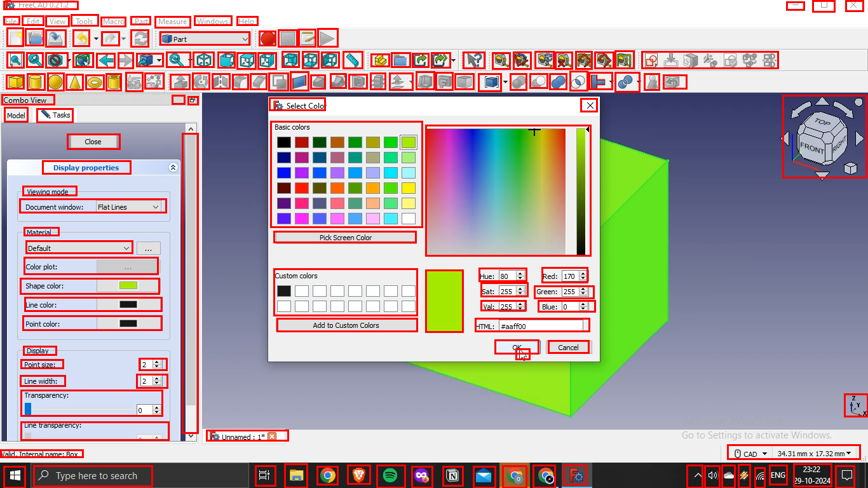Open Spotify from the taskbar
Screen dimensions: 868x488
coord(391,475)
